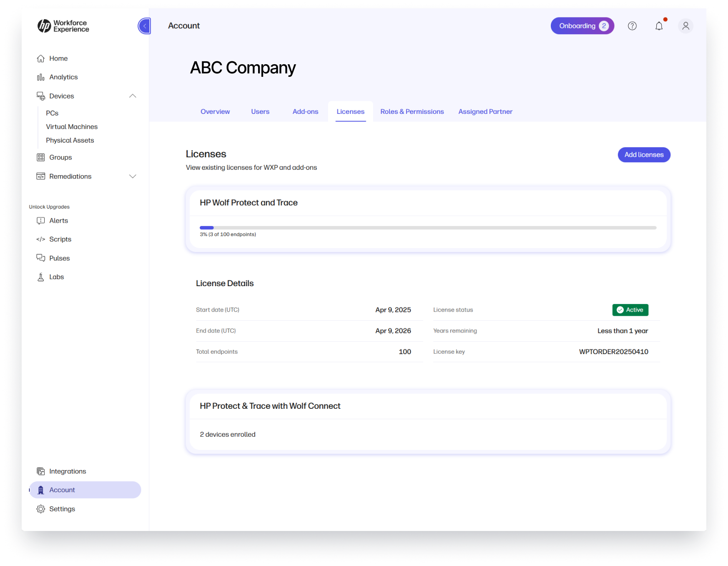Open the Home section
Screen dimensions: 728x566
[58, 58]
